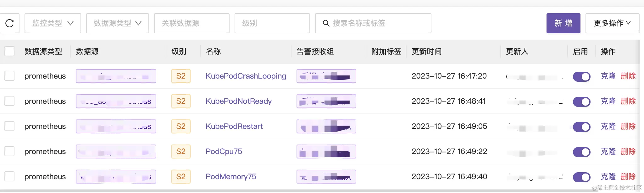644x193 pixels.
Task: Click the refresh icon button
Action: (10, 23)
